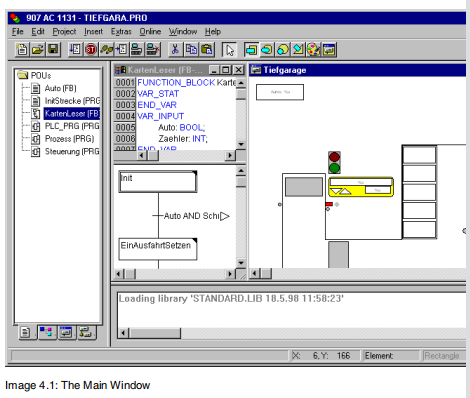Viewport: 470px width, 398px height.
Task: Click the Login computer icon
Action: point(137,50)
